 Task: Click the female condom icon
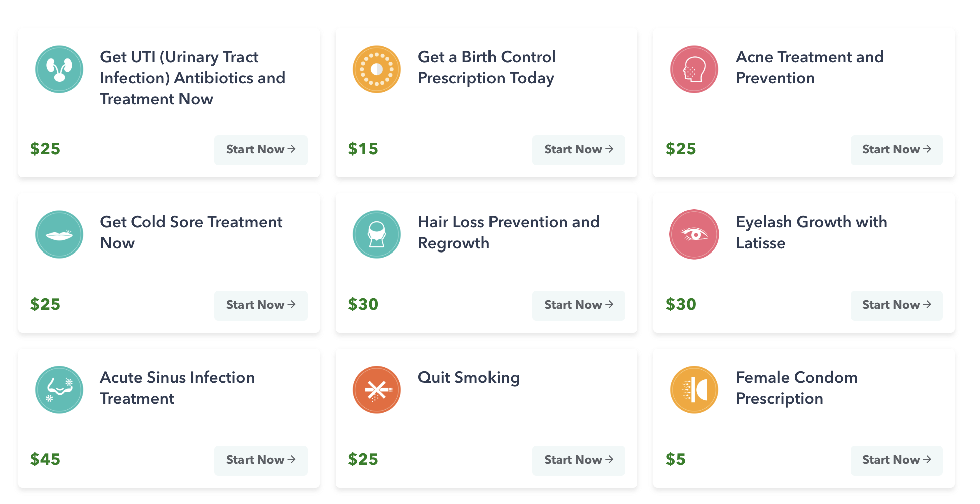(694, 390)
